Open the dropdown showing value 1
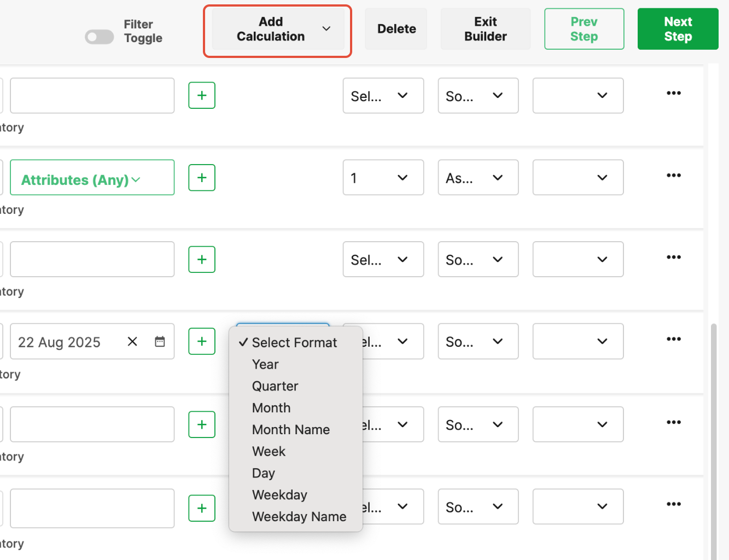729x560 pixels. click(383, 178)
